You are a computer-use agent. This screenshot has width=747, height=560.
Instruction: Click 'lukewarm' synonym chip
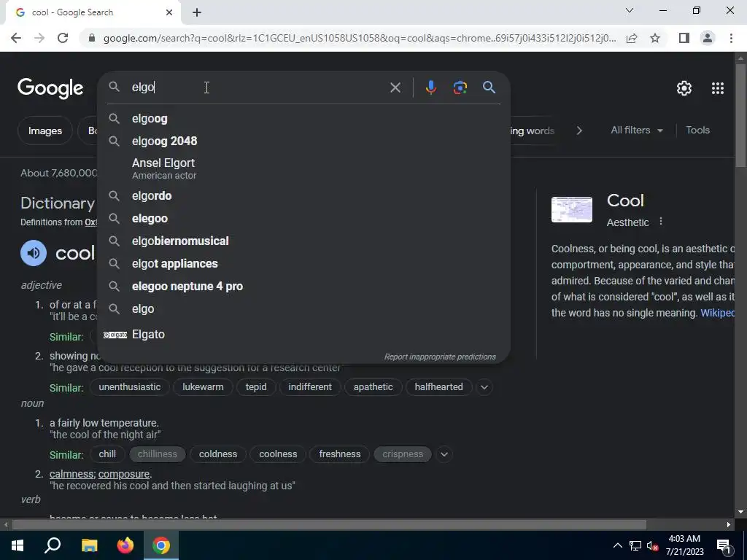pyautogui.click(x=203, y=387)
